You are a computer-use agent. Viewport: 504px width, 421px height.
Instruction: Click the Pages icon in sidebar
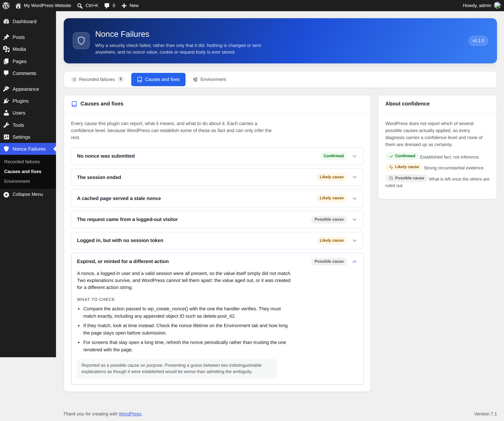[x=6, y=61]
